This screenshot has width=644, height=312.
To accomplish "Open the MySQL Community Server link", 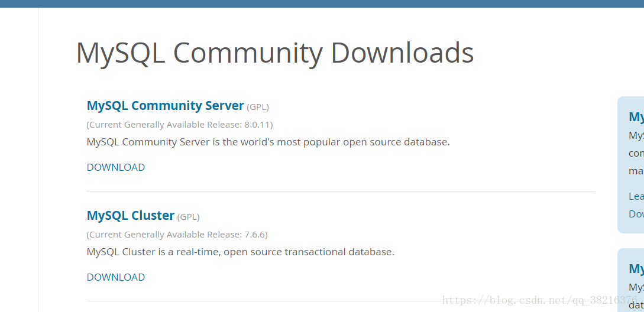I will tap(165, 106).
